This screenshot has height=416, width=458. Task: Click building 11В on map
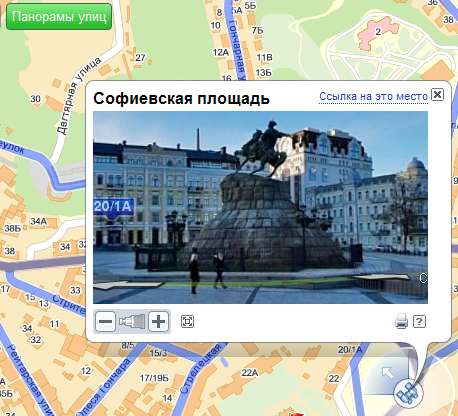pyautogui.click(x=264, y=58)
